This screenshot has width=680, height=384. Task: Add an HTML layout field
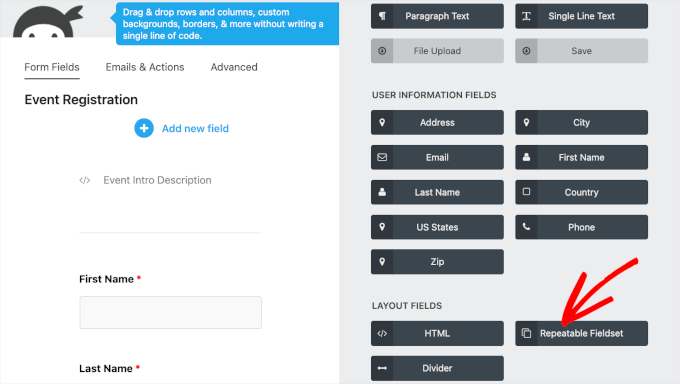click(x=437, y=333)
